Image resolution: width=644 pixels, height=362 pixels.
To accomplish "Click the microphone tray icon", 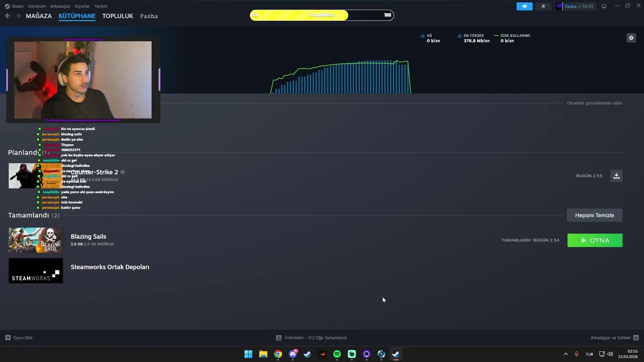I will click(577, 354).
